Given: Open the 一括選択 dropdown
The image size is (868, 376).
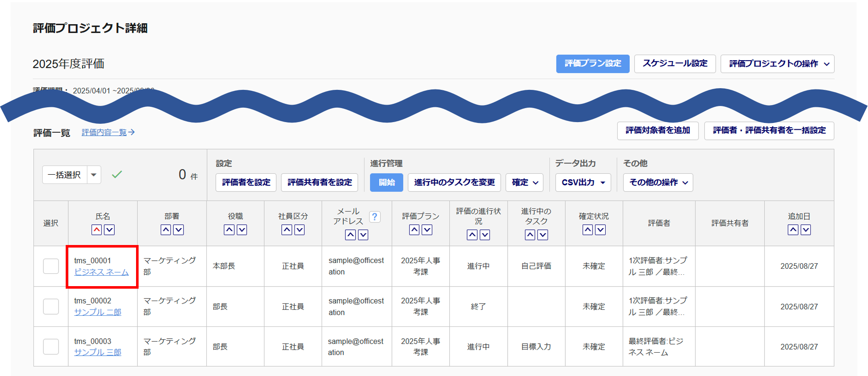Looking at the screenshot, I should (x=94, y=175).
